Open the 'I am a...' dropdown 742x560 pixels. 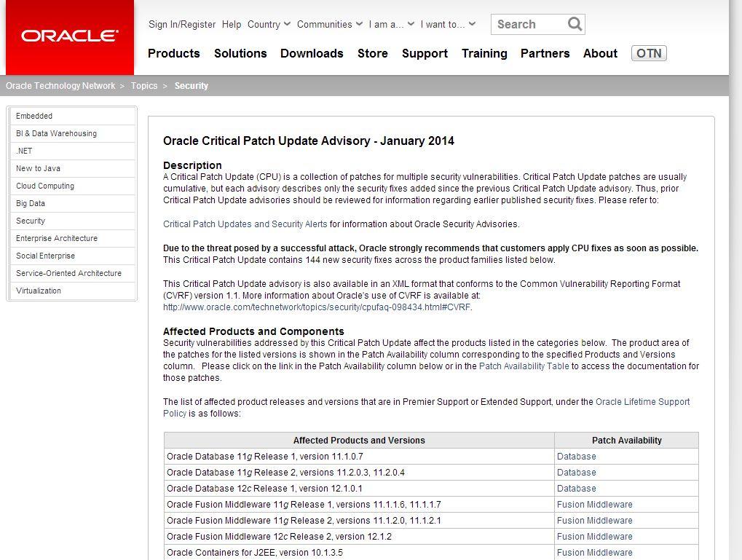391,25
